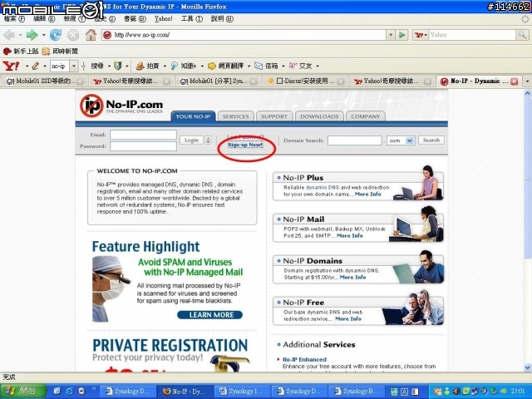532x399 pixels.
Task: Open the forward button history dropdown arrow
Action: 43,35
